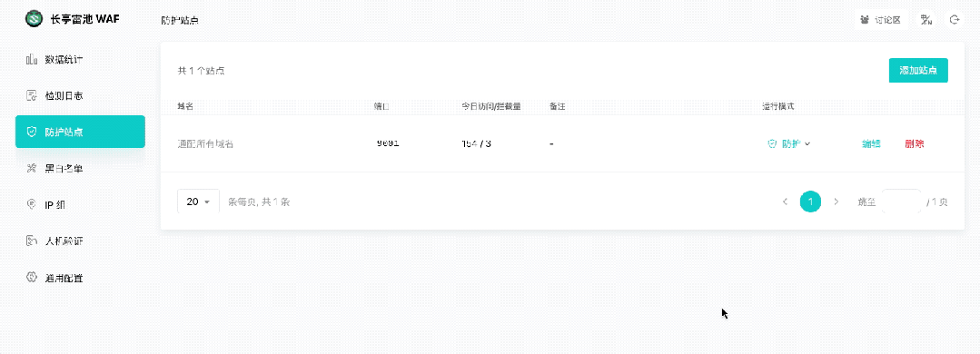Open the IP 组 location icon

32,204
